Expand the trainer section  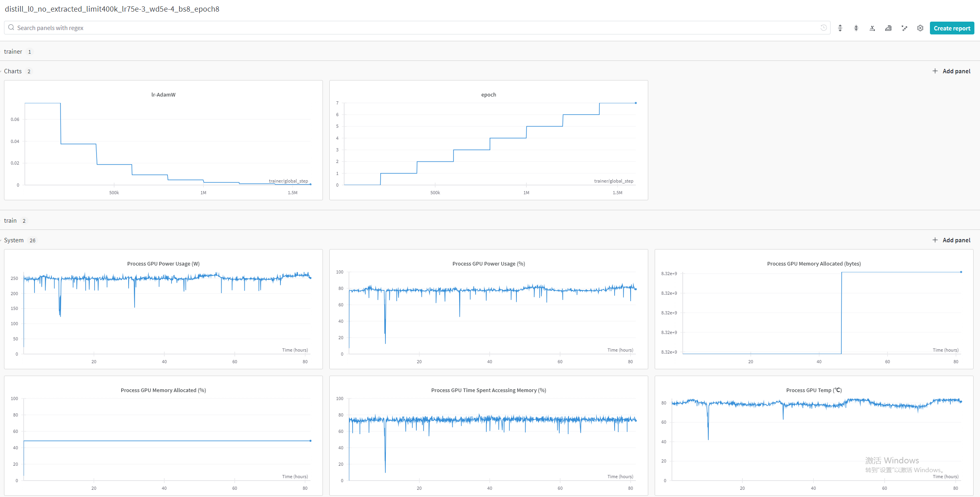[x=13, y=52]
